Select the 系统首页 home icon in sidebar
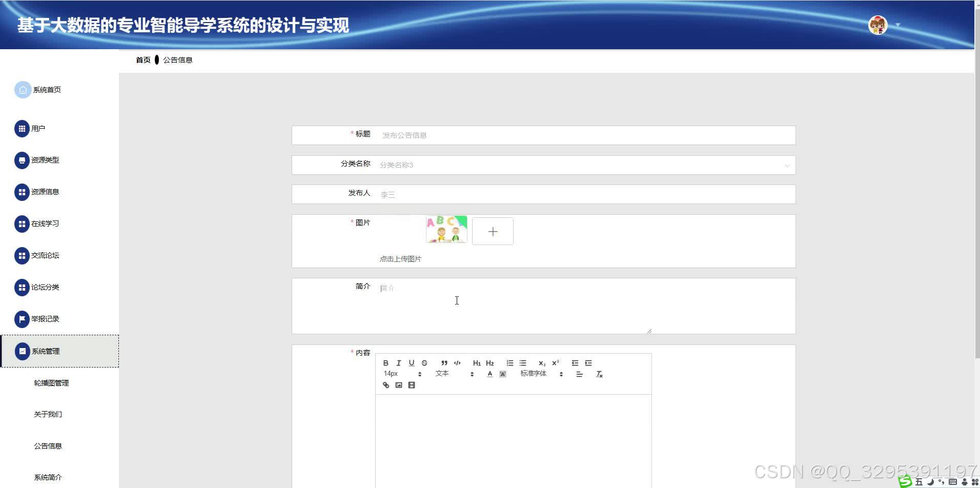This screenshot has width=980, height=488. click(x=22, y=89)
